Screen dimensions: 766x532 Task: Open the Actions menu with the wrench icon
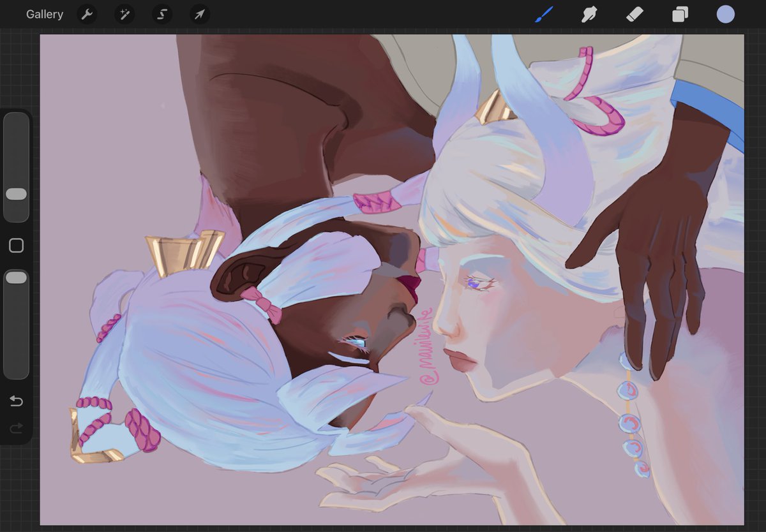tap(87, 14)
